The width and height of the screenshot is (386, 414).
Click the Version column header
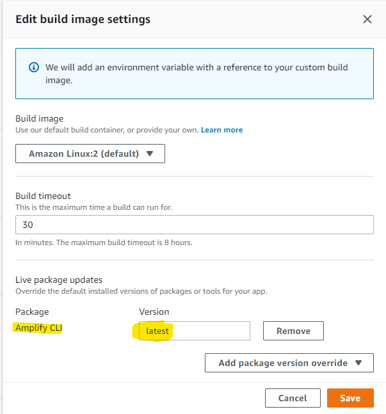pos(154,312)
